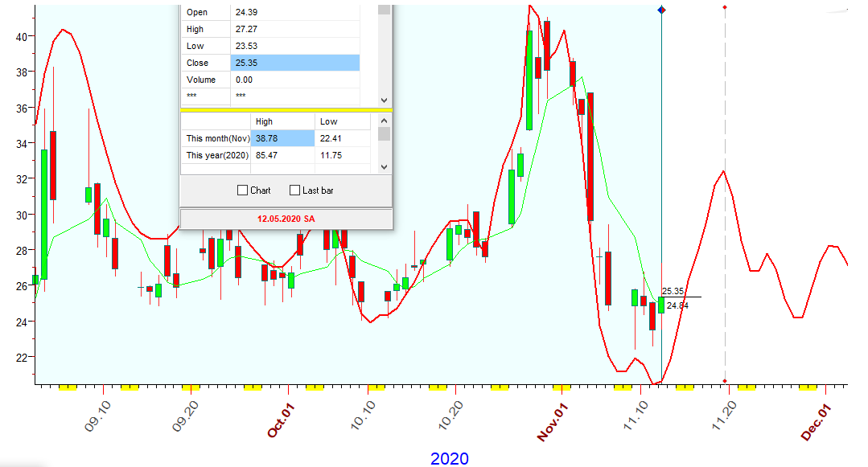Select the Close value 25.35 cell
868x467 pixels.
coord(295,63)
